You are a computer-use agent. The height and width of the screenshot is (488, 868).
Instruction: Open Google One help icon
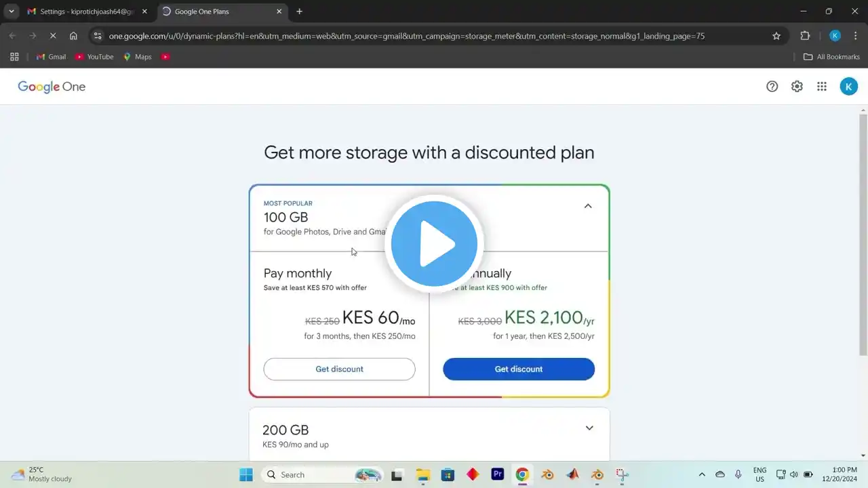[772, 86]
